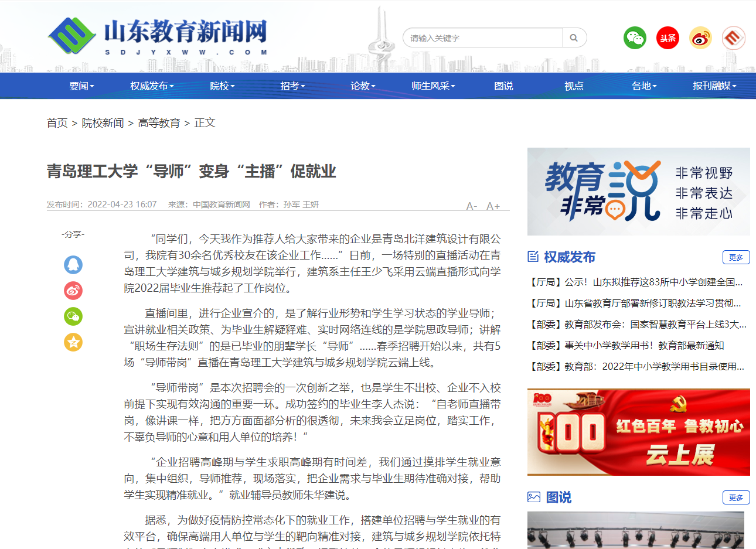Expand the 权威发布 nav dropdown
The height and width of the screenshot is (549, 756).
coord(152,86)
